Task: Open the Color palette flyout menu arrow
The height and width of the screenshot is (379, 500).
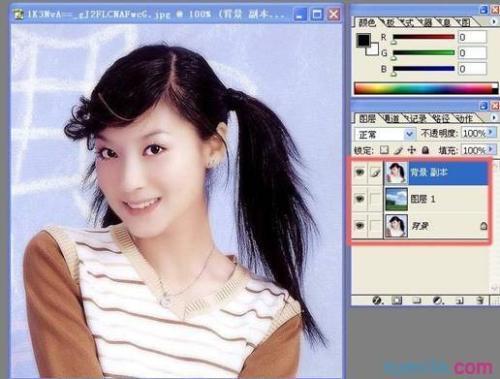Action: point(494,22)
